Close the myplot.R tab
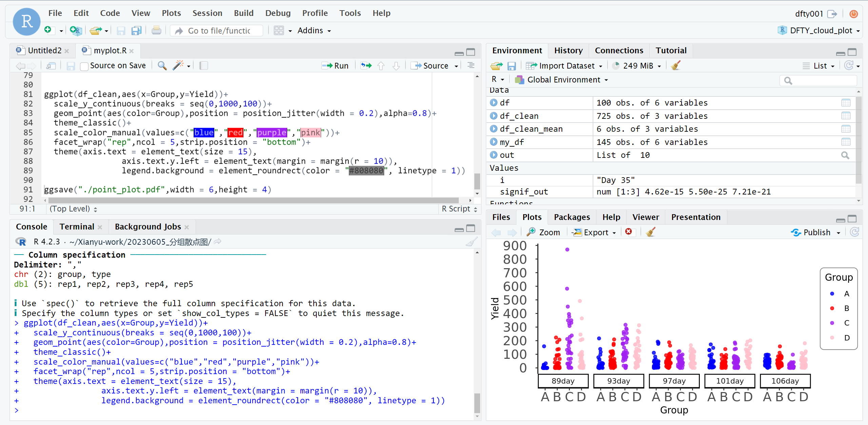The image size is (868, 425). point(132,51)
